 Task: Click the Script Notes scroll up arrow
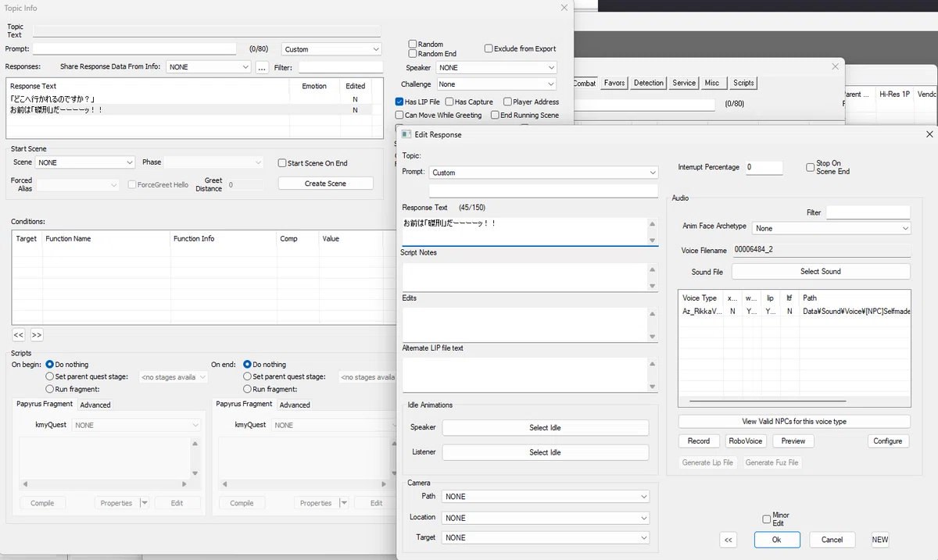653,269
